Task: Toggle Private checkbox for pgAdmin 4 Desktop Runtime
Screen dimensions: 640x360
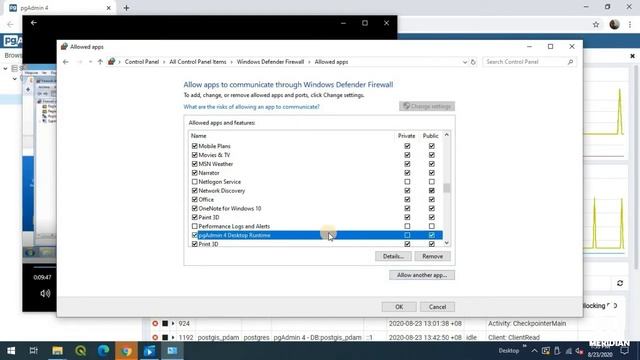Action: tap(407, 235)
